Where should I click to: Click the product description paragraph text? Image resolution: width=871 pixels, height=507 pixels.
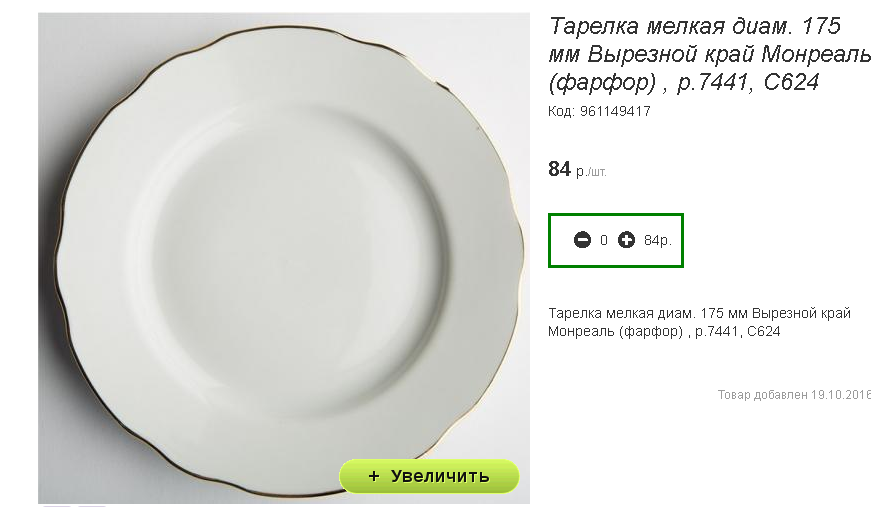tap(699, 322)
